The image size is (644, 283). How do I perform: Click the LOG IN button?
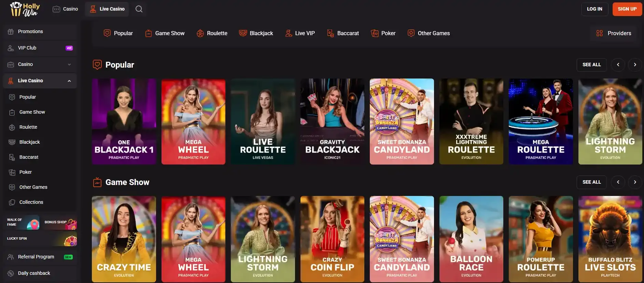coord(594,9)
